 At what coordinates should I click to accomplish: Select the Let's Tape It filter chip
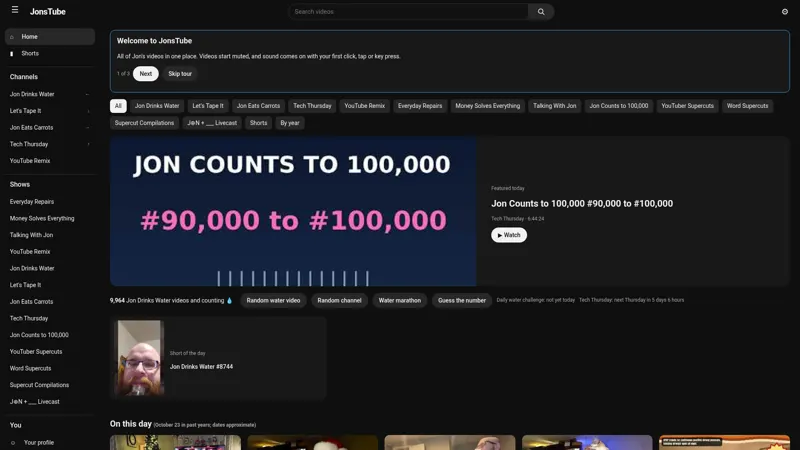(x=208, y=106)
